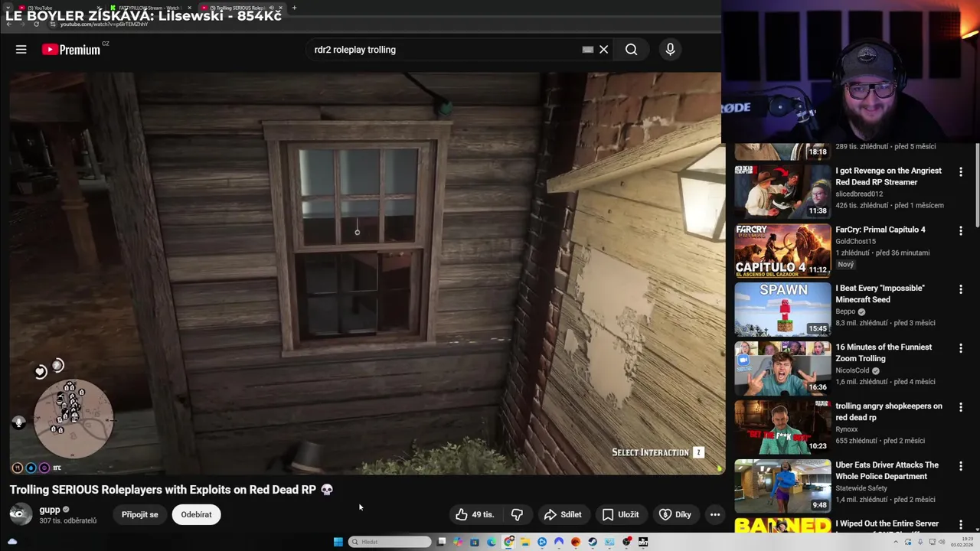Screen dimensions: 980x551
Task: Play 10:23 shopkeeper thumbnail
Action: (x=782, y=427)
